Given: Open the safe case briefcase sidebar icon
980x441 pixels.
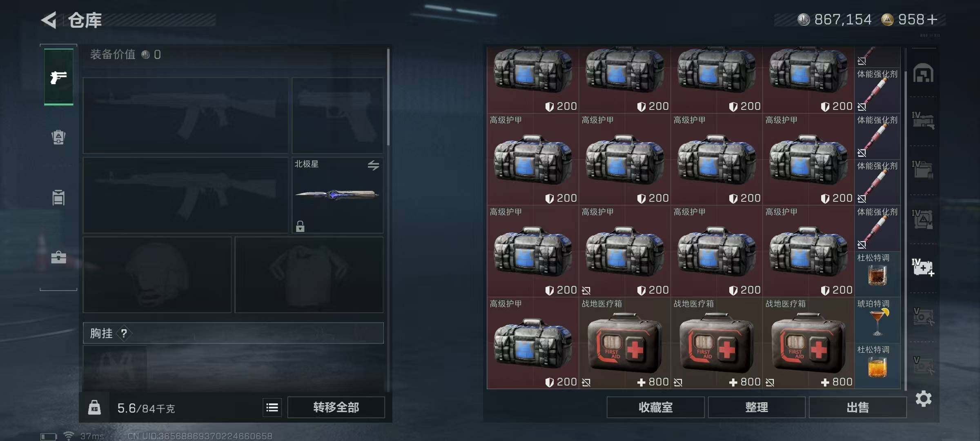Looking at the screenshot, I should tap(58, 257).
